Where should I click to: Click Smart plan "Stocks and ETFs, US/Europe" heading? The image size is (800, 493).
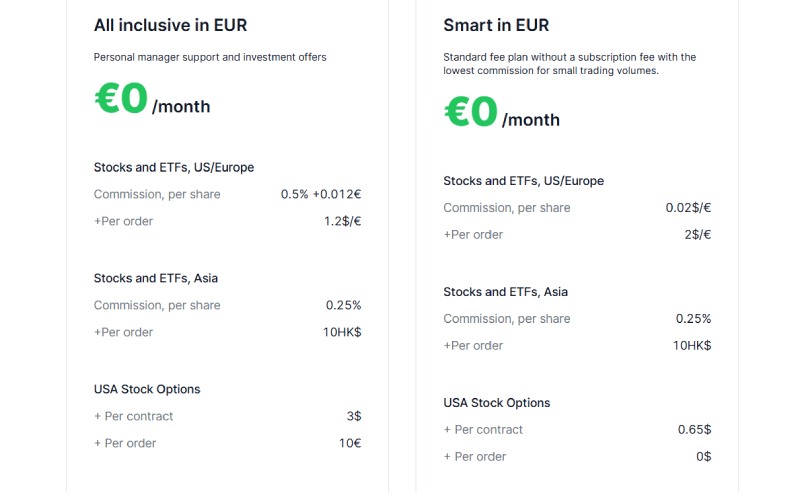pyautogui.click(x=523, y=181)
